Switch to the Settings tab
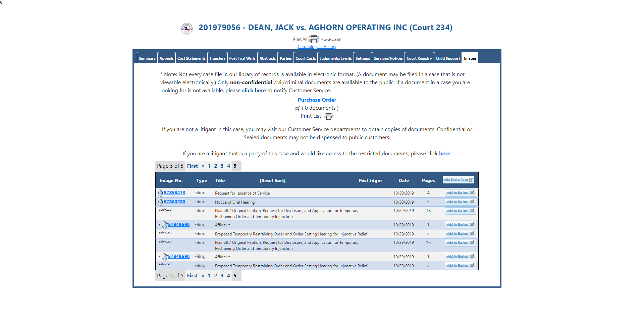 [363, 58]
